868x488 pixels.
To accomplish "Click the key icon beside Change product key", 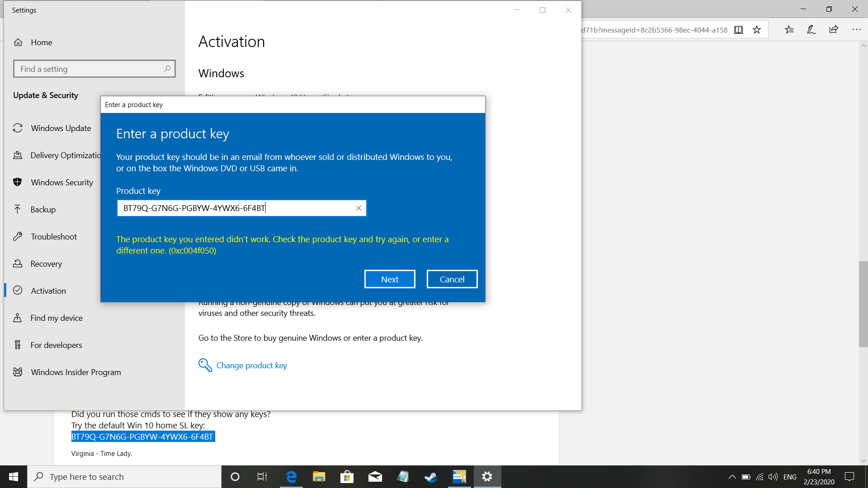I will (205, 365).
